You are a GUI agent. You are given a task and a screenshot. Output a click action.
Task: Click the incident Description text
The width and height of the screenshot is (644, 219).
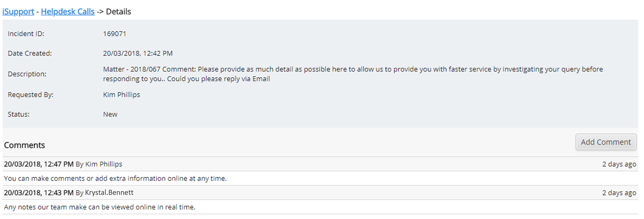pyautogui.click(x=353, y=74)
